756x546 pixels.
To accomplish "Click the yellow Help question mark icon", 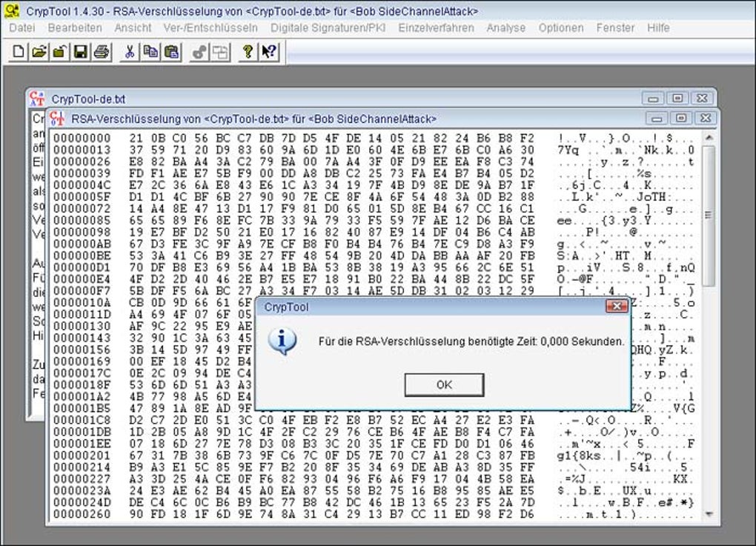I will pyautogui.click(x=248, y=52).
